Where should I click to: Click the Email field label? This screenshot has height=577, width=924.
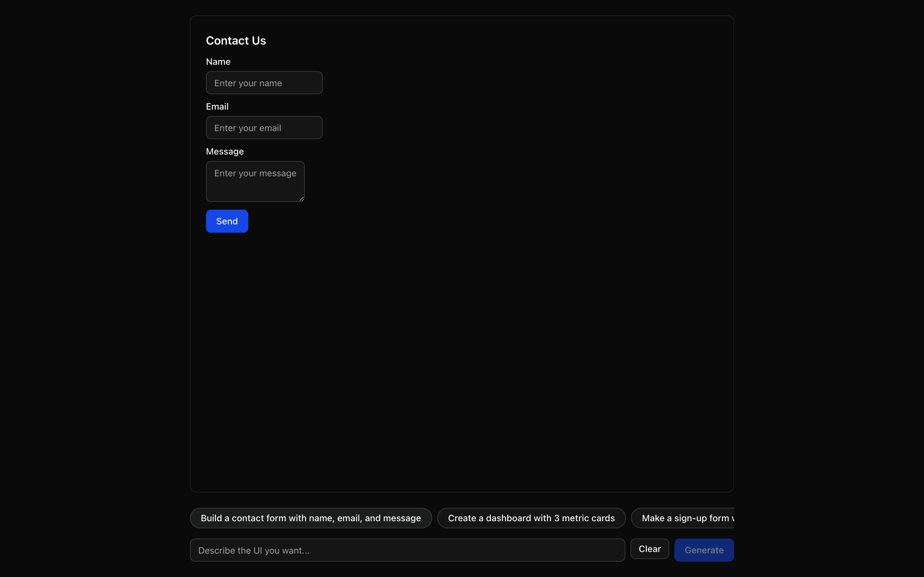(x=217, y=106)
